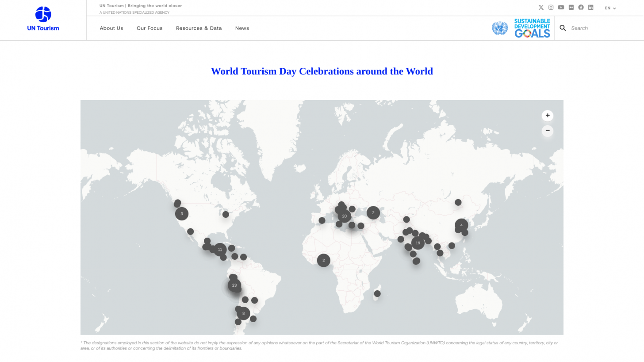The height and width of the screenshot is (362, 644).
Task: Click the United Nations emblem
Action: point(500,28)
